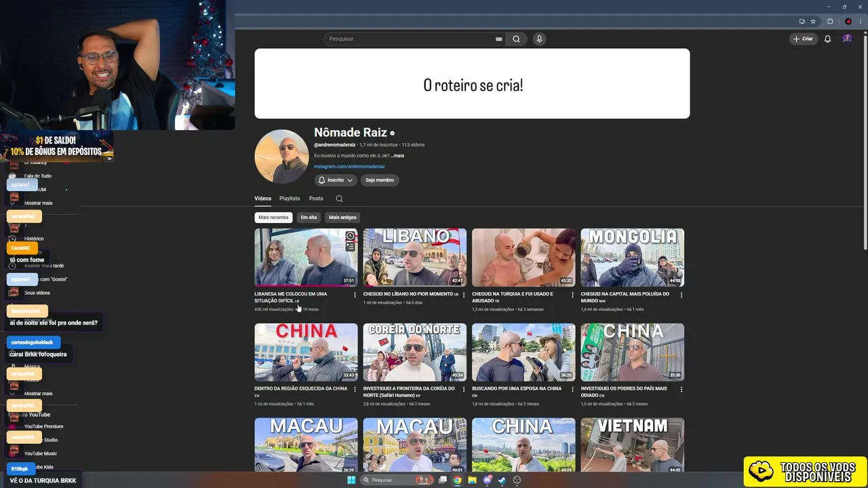Open options for CAPITAL MAIS POLUÍDA video
Image resolution: width=868 pixels, height=488 pixels.
[x=682, y=295]
